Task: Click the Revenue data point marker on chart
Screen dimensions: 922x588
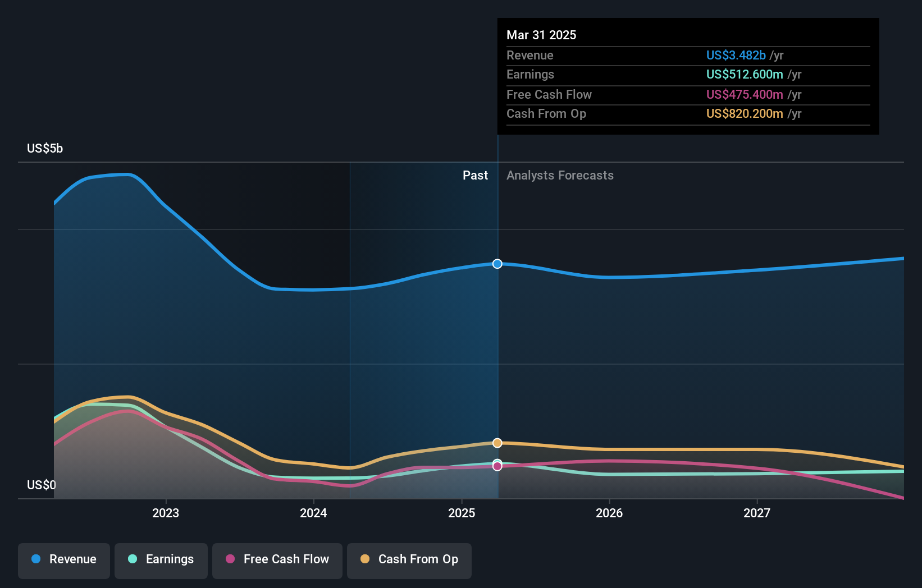Action: point(497,264)
